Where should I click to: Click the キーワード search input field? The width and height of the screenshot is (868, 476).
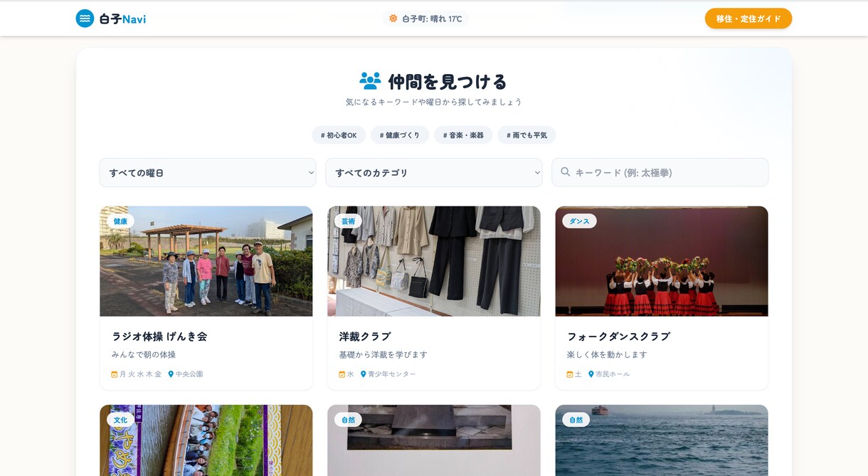point(660,172)
